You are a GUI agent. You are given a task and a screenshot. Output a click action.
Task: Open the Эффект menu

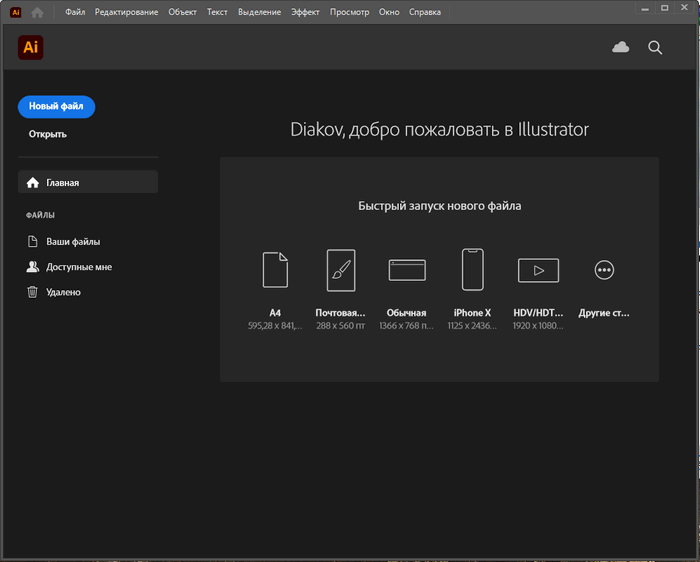click(x=305, y=12)
